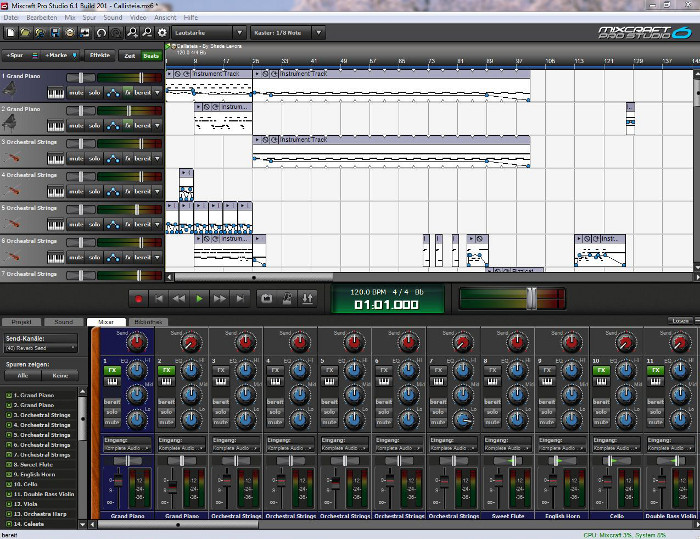Expand the arm dropdown arrow on track 5

click(x=157, y=225)
